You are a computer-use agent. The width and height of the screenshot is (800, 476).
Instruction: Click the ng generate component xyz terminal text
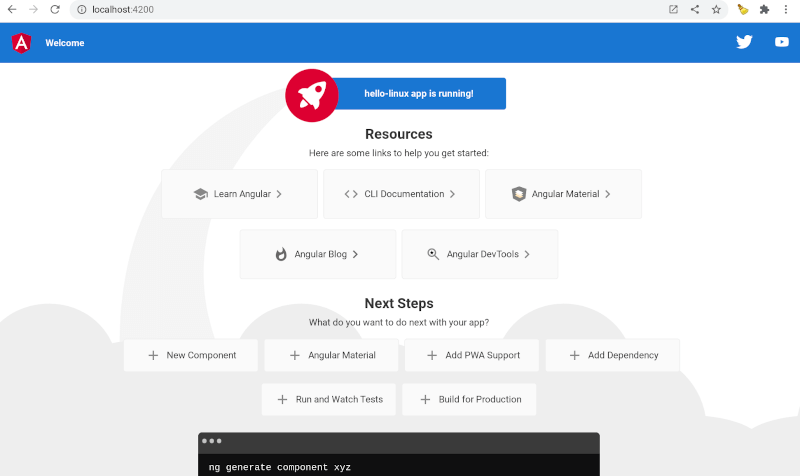(x=280, y=467)
